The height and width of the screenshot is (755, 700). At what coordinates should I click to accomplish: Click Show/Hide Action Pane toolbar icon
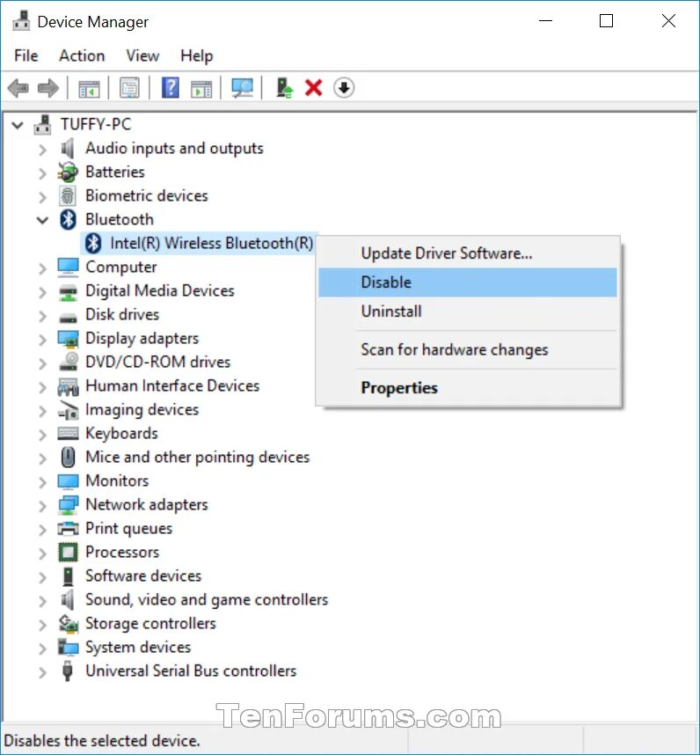click(201, 88)
